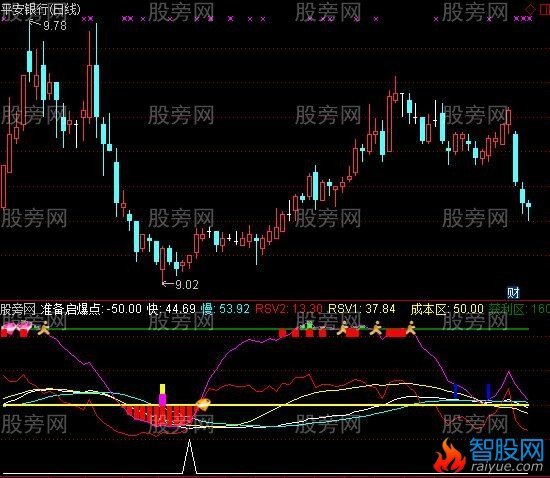The image size is (550, 478).
Task: Click the 快: 44.69 value label
Action: tap(171, 309)
